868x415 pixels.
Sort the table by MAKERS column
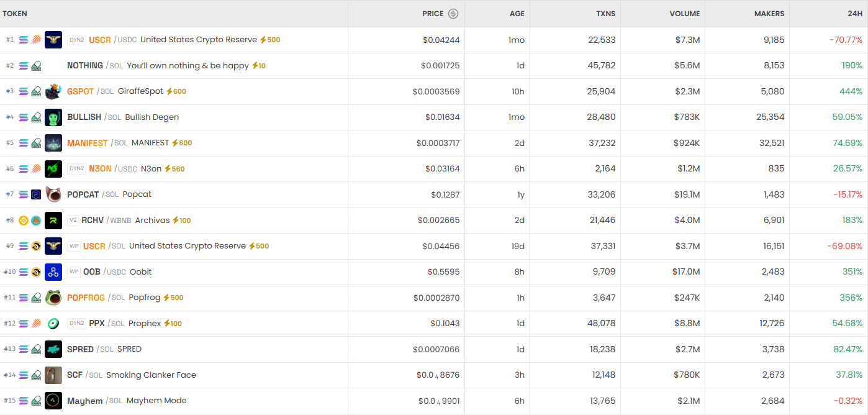[770, 13]
